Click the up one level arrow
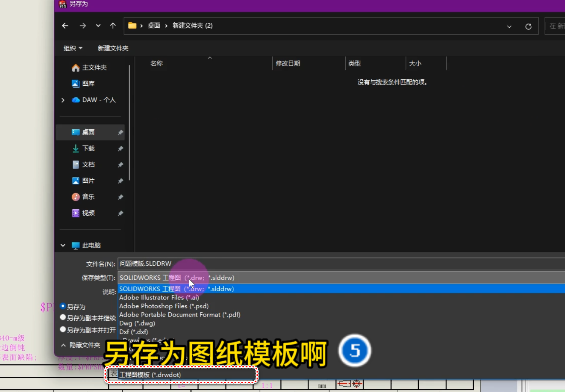The width and height of the screenshot is (565, 392). point(113,25)
